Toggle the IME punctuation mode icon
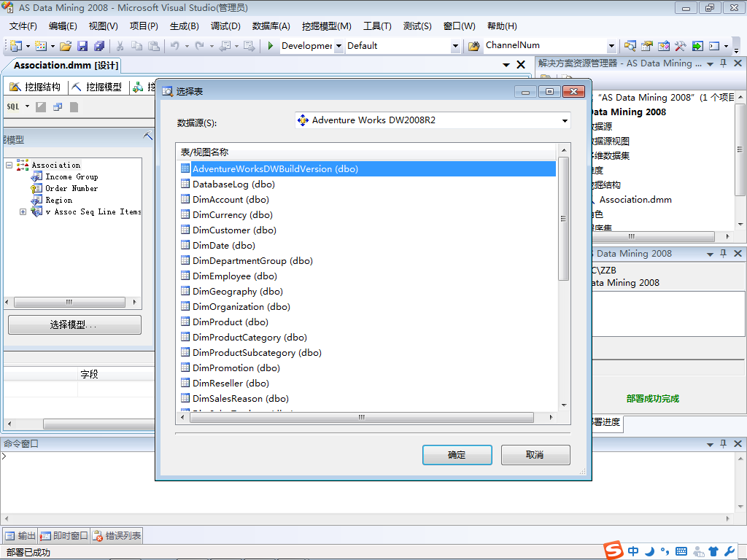 click(665, 551)
